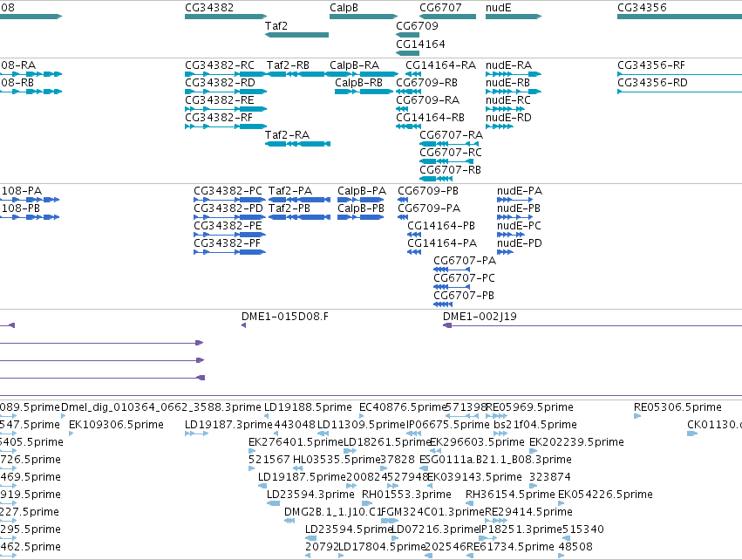Image resolution: width=742 pixels, height=560 pixels.
Task: Click transcript label CG6707-RB
Action: click(x=451, y=170)
